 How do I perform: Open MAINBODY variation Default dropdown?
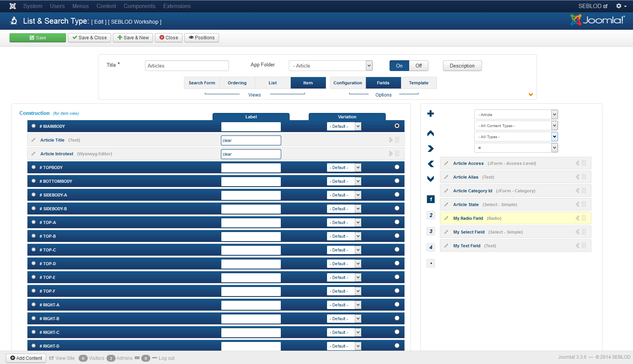pos(344,126)
